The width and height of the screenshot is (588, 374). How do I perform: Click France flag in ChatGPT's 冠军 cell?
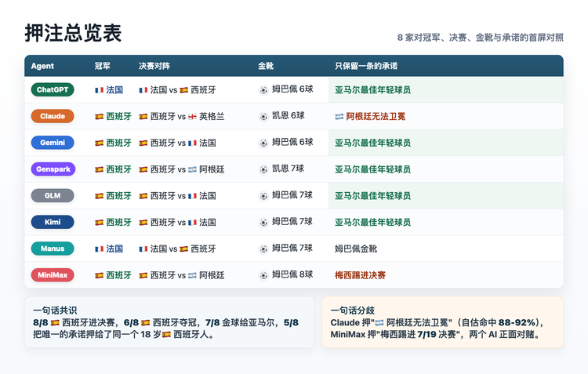(100, 90)
